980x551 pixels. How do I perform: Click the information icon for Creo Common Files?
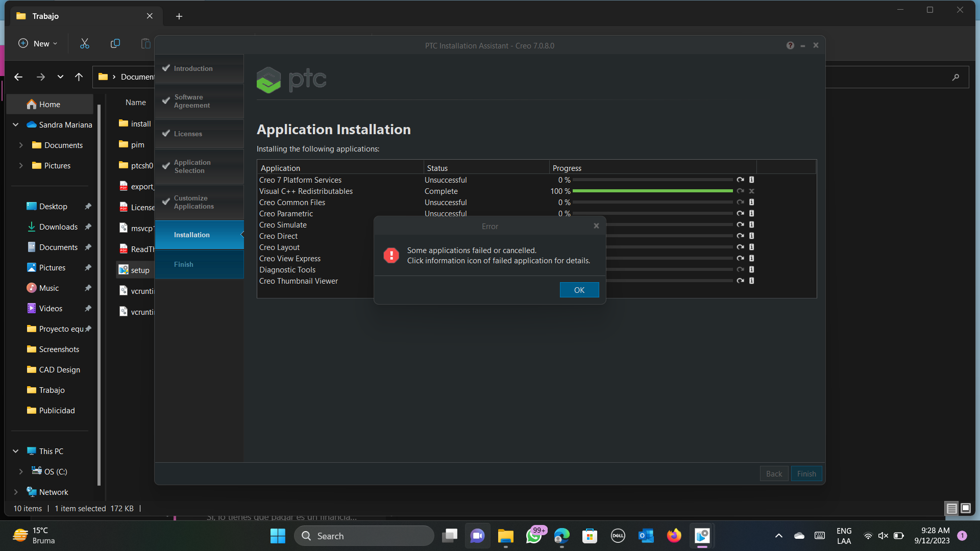pos(751,202)
